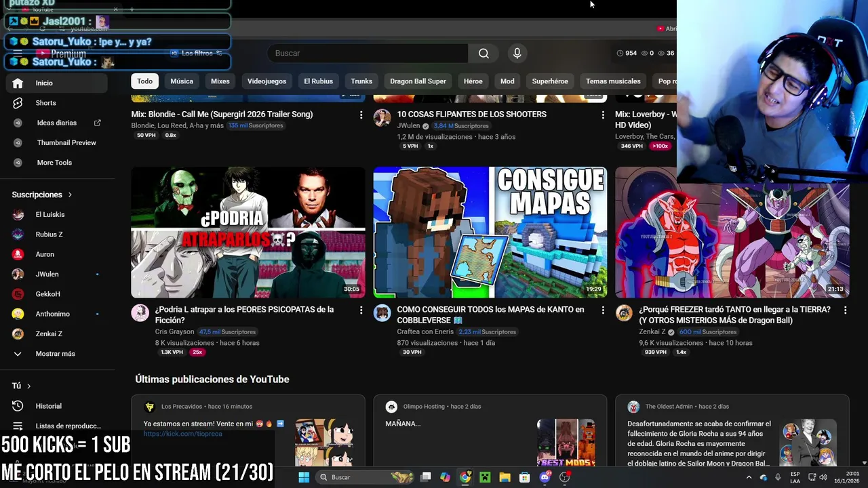The height and width of the screenshot is (488, 868).
Task: Select the Superhéroe filter chip
Action: 550,81
